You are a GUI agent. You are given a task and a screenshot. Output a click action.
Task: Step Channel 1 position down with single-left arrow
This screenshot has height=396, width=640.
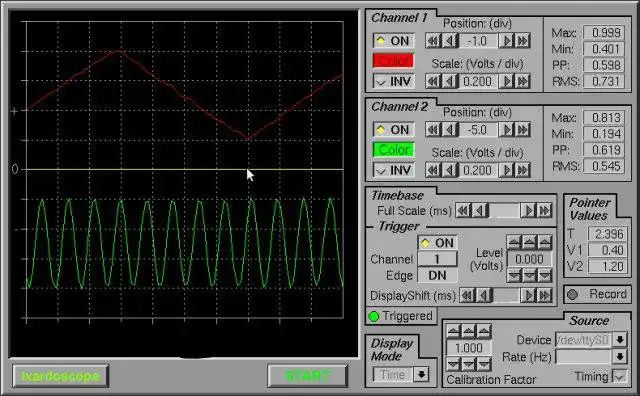(x=450, y=41)
